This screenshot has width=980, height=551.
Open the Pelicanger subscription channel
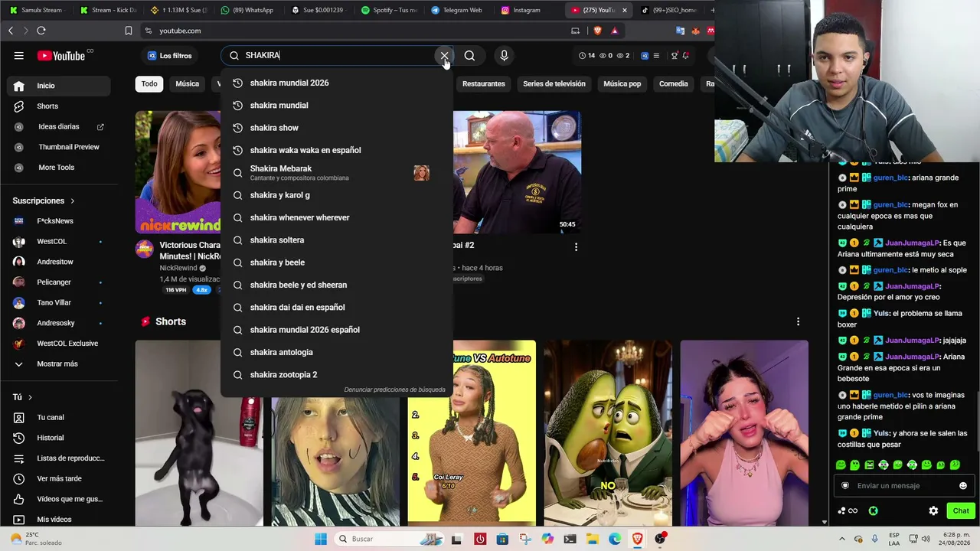(x=58, y=282)
